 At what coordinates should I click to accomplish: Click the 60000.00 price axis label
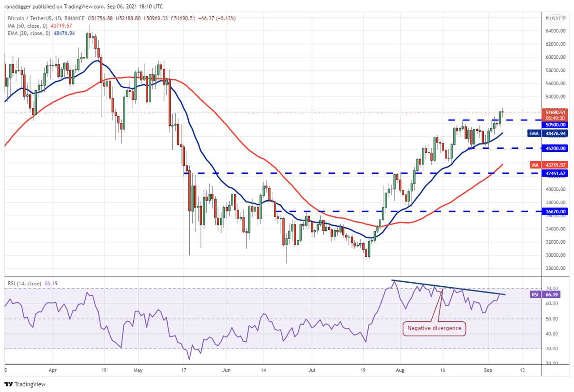point(555,57)
